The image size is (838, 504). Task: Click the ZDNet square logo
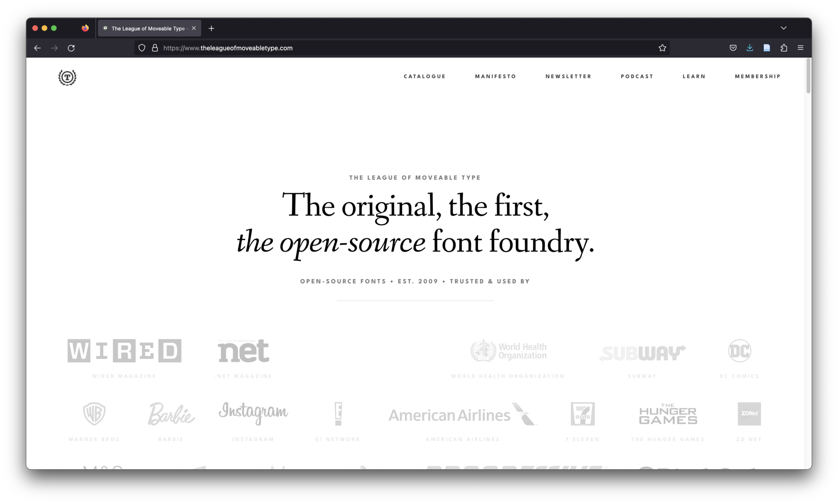click(749, 414)
